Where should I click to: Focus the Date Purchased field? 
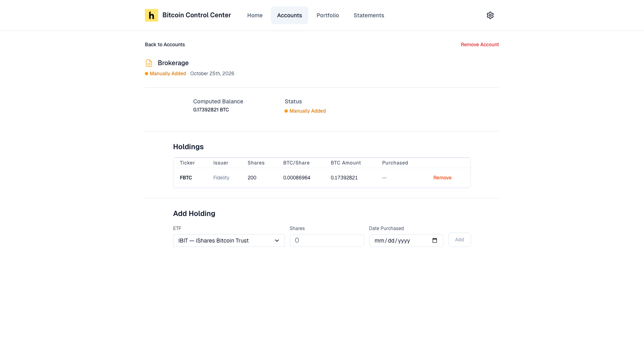[x=406, y=241]
